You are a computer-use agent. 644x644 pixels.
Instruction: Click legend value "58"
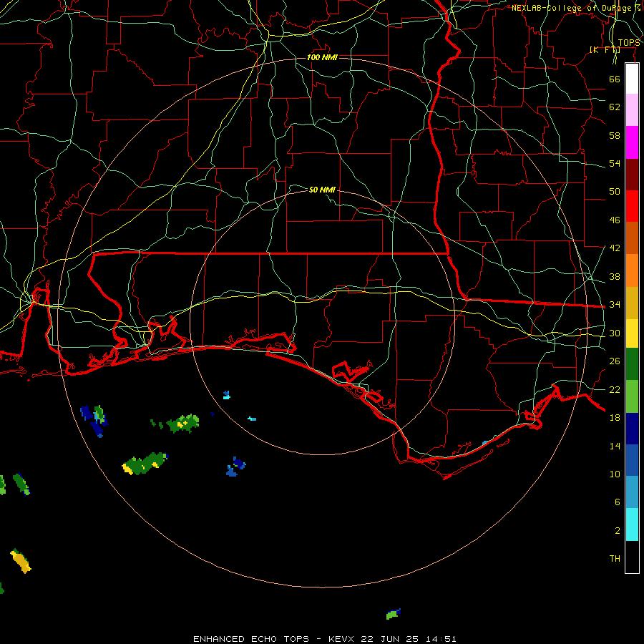coord(615,135)
